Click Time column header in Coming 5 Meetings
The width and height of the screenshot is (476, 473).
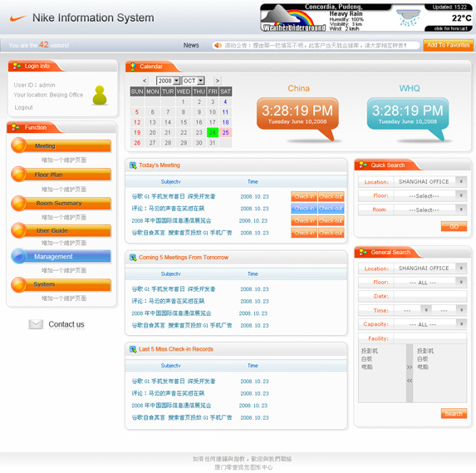[x=253, y=274]
